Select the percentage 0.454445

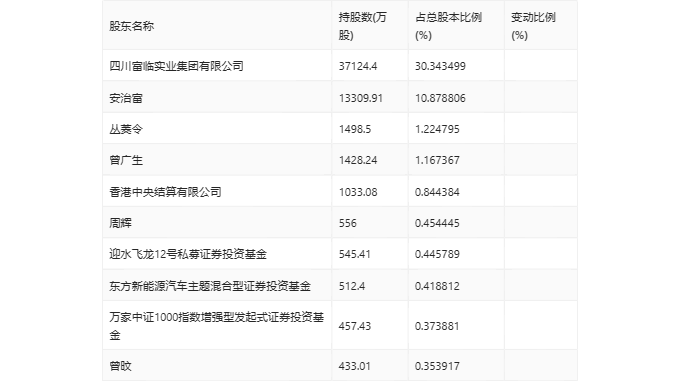click(x=437, y=223)
